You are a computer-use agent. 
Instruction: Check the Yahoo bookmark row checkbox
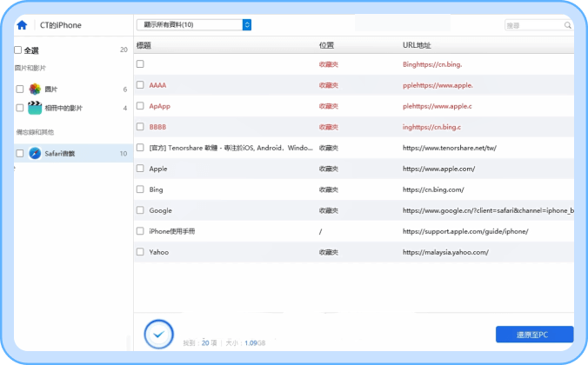tap(140, 251)
